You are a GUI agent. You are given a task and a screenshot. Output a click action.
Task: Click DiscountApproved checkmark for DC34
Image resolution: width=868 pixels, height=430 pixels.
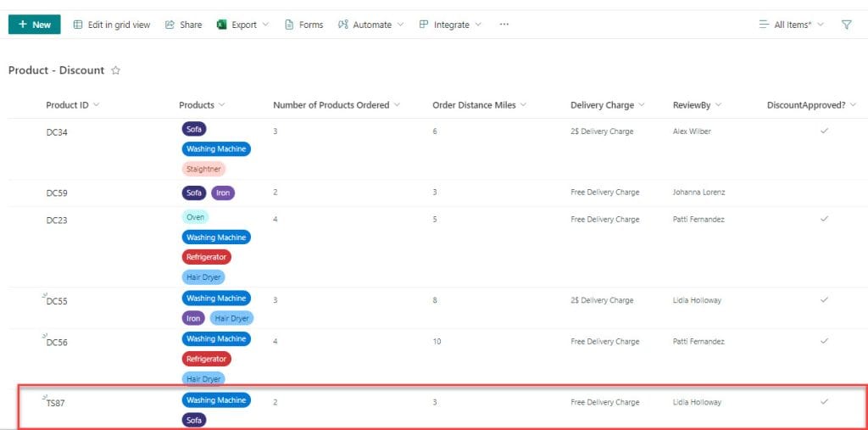(824, 131)
